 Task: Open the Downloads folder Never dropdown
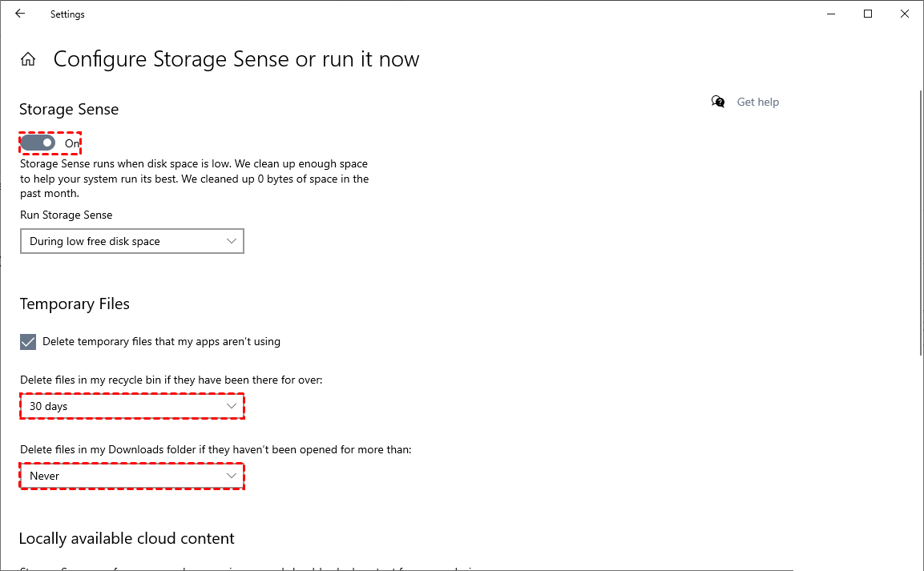pos(131,476)
